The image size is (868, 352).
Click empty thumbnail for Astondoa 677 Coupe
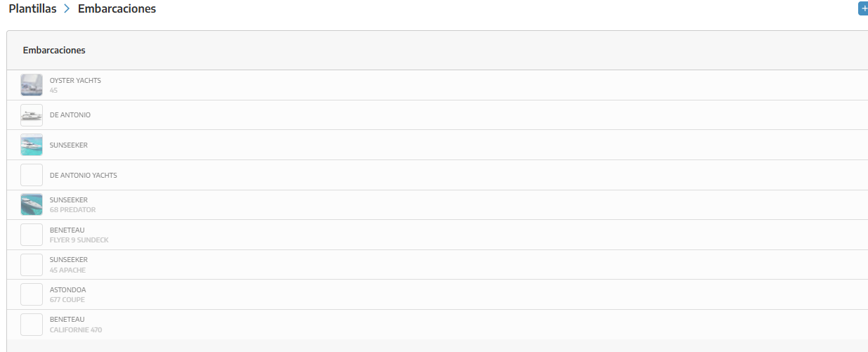(x=32, y=294)
